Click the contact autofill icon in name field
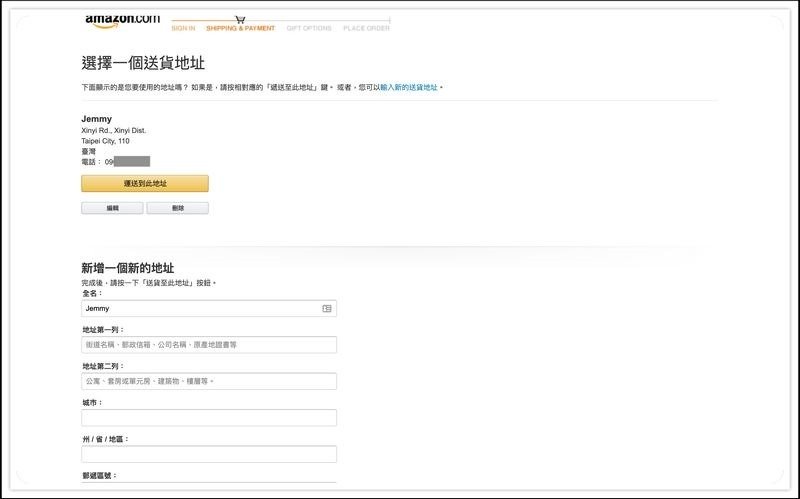This screenshot has width=800, height=499. (x=327, y=309)
